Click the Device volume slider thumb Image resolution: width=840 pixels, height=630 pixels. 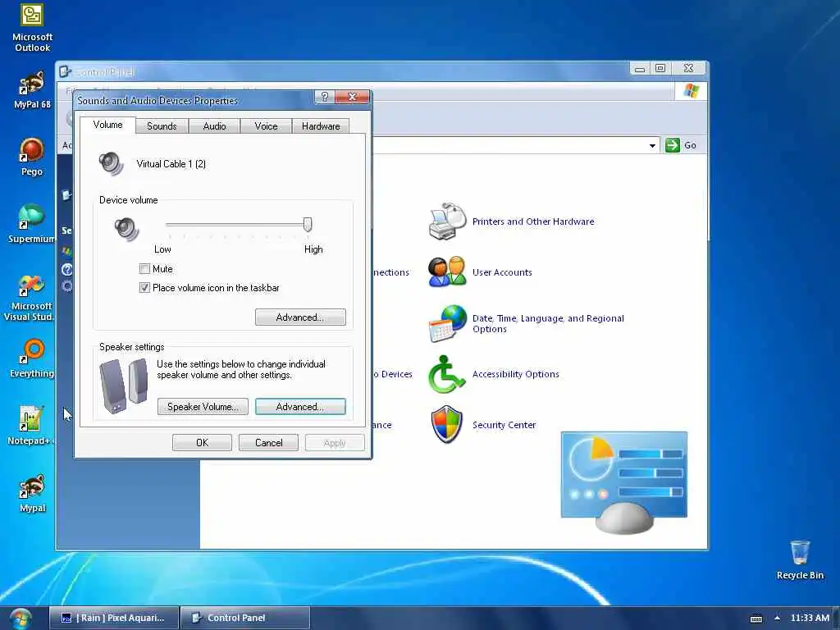tap(308, 225)
